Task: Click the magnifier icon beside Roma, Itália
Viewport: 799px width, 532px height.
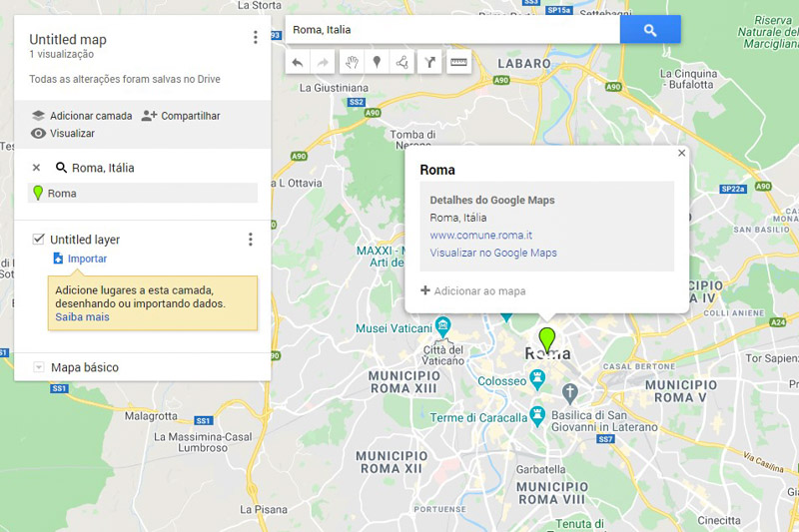Action: pyautogui.click(x=61, y=168)
